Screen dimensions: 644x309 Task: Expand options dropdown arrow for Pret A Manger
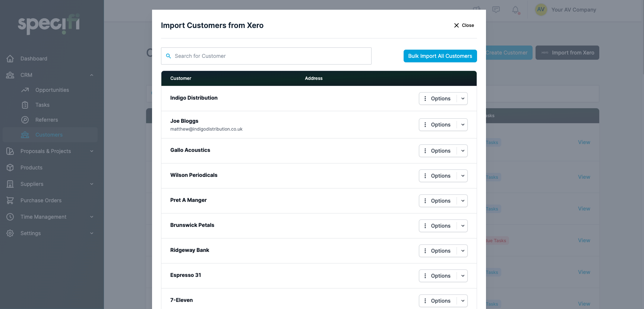tap(463, 201)
